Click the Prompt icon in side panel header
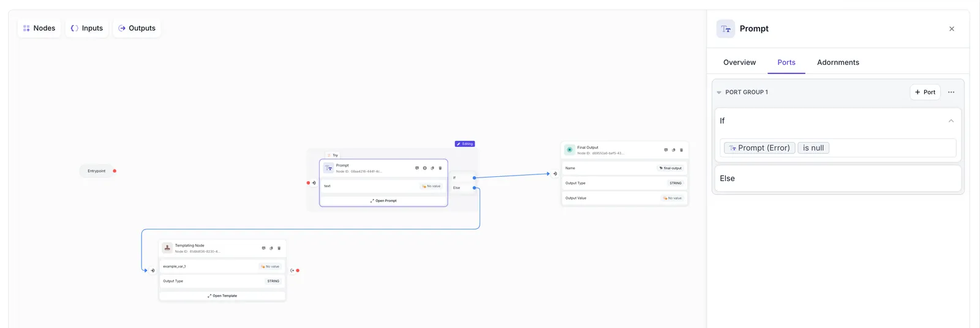Viewport: 980px width, 328px height. [726, 29]
